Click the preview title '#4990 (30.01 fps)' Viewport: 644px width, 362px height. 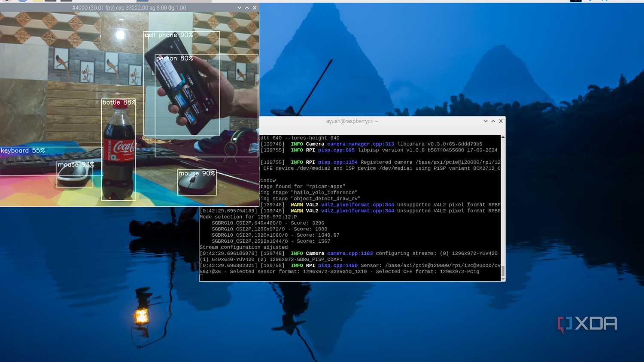click(93, 8)
